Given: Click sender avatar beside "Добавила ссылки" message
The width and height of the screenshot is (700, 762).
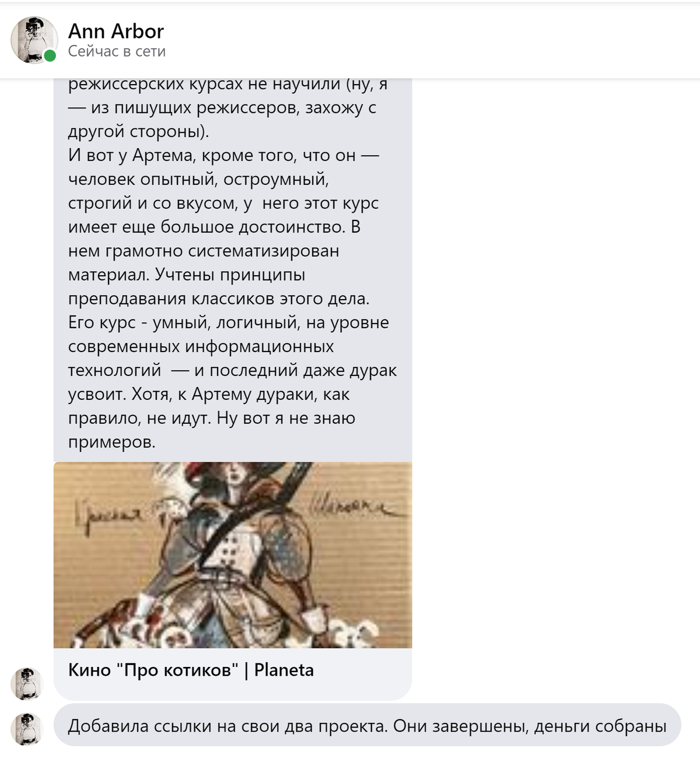Looking at the screenshot, I should (x=27, y=729).
